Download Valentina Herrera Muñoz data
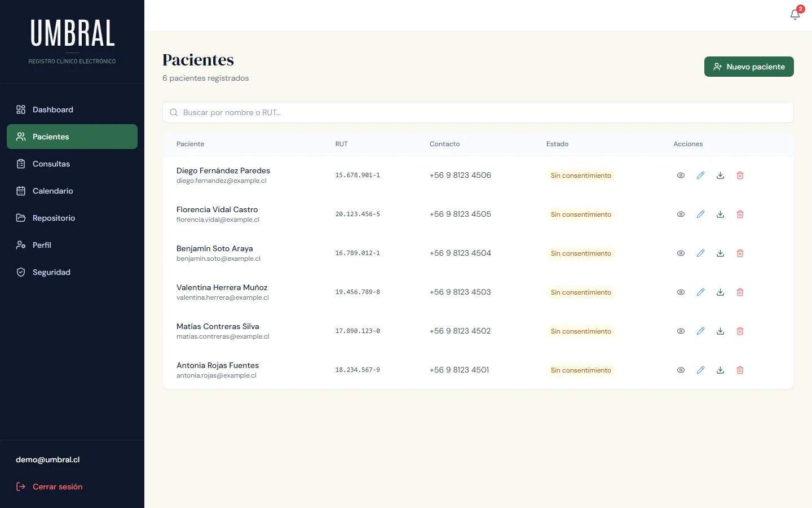The image size is (812, 508). coord(720,292)
